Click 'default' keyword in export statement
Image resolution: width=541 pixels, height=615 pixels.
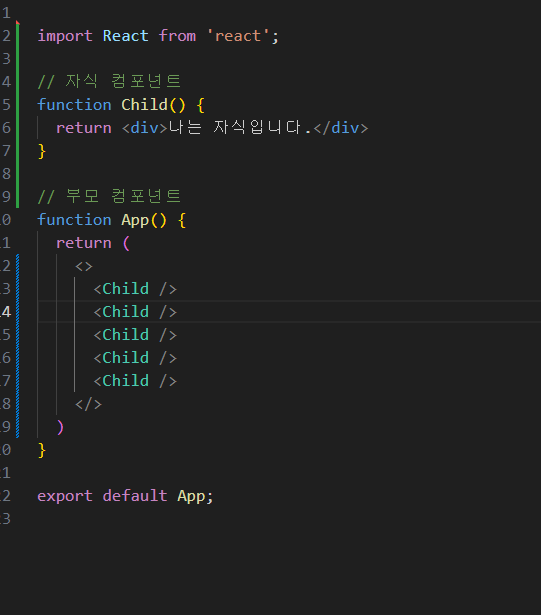[x=135, y=496]
